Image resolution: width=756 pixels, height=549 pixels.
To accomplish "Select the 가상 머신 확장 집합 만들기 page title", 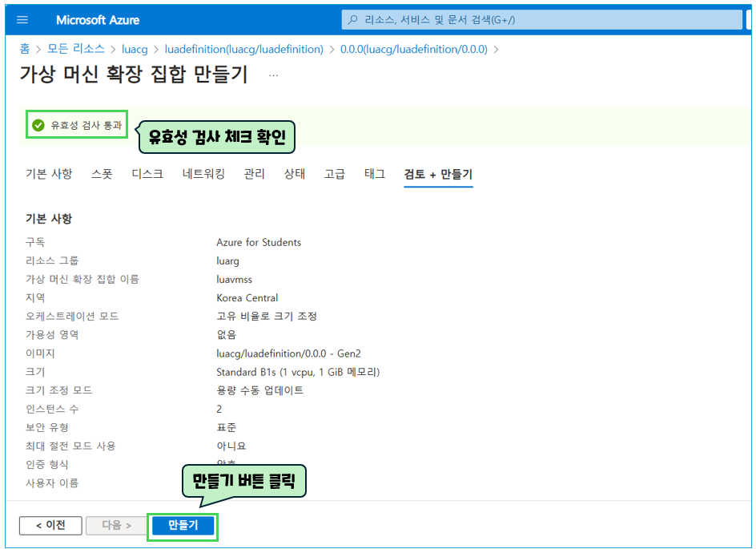I will (134, 75).
